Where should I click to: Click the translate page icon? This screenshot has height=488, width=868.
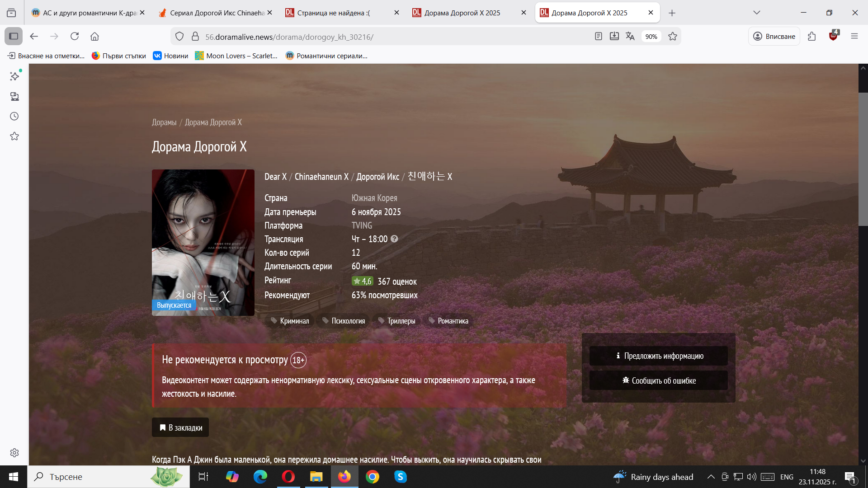630,36
